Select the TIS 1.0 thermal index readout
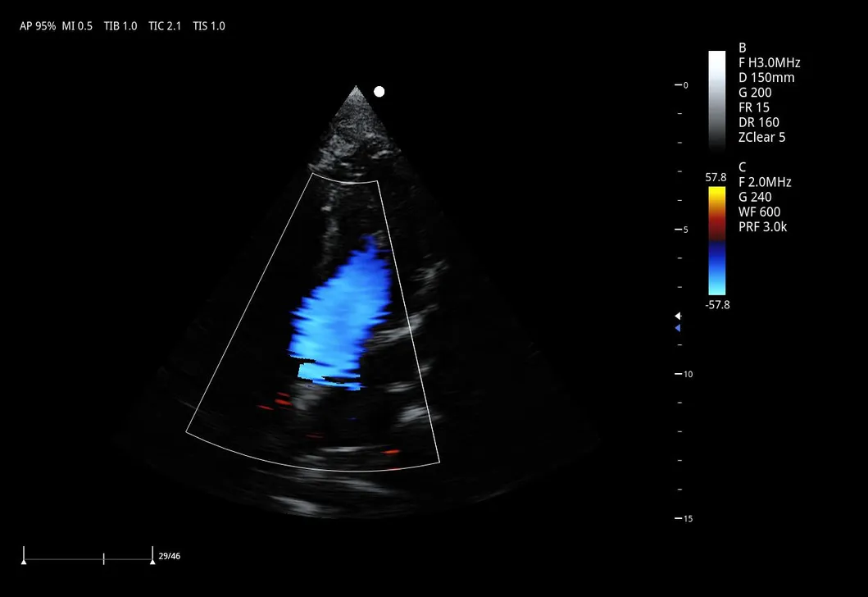 (x=209, y=25)
